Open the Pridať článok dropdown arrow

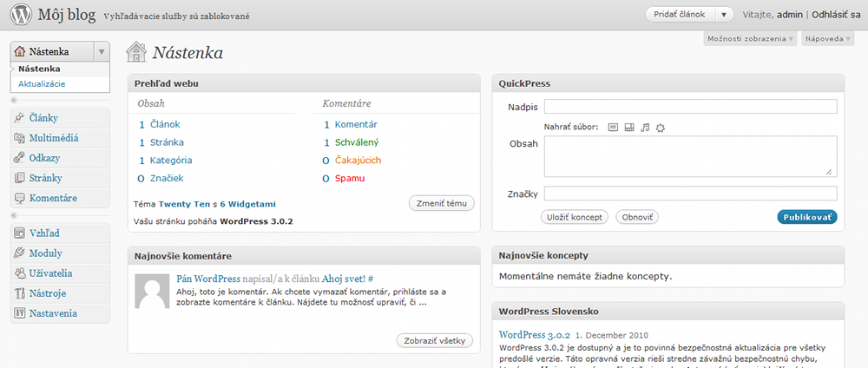click(x=724, y=15)
